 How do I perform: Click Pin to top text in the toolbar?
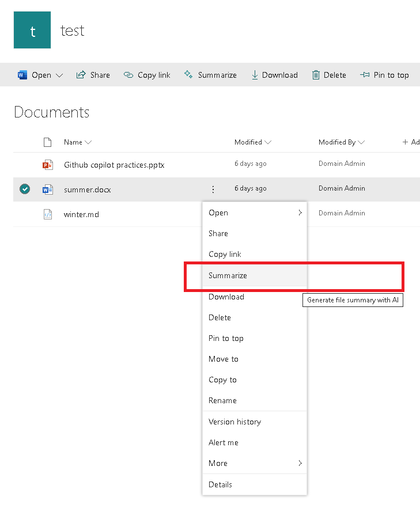coord(391,75)
